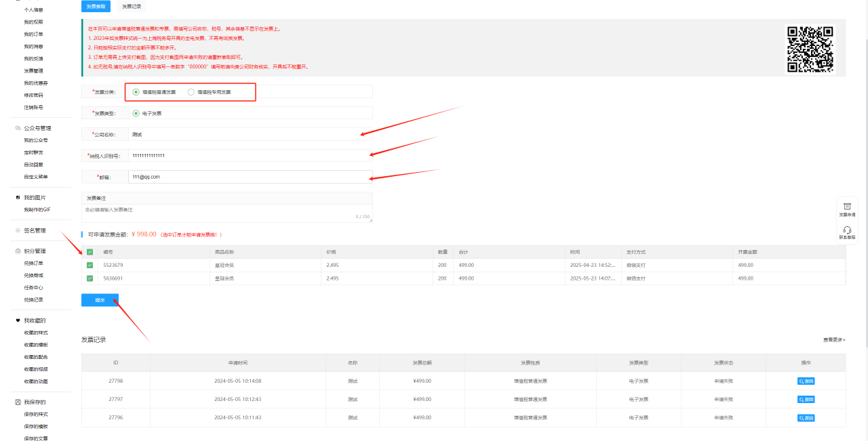The width and height of the screenshot is (868, 441).
Task: Uncheck order 5523679 checkbox
Action: tap(90, 265)
